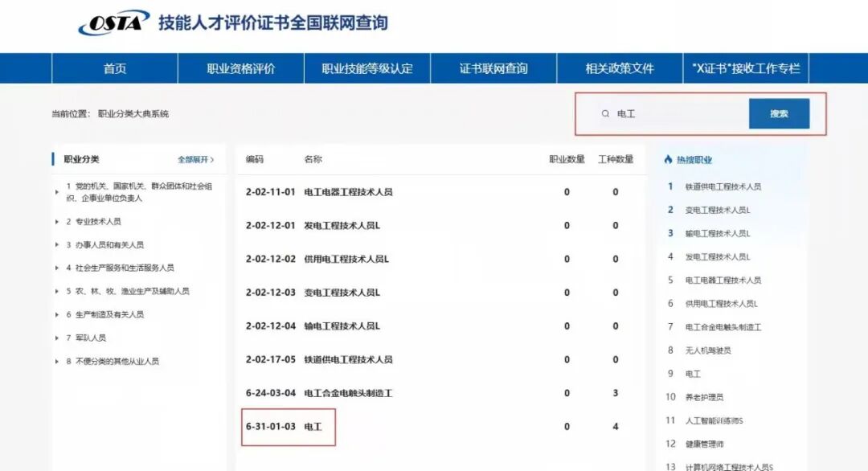868x471 pixels.
Task: Click the 搜索 button
Action: [x=779, y=113]
